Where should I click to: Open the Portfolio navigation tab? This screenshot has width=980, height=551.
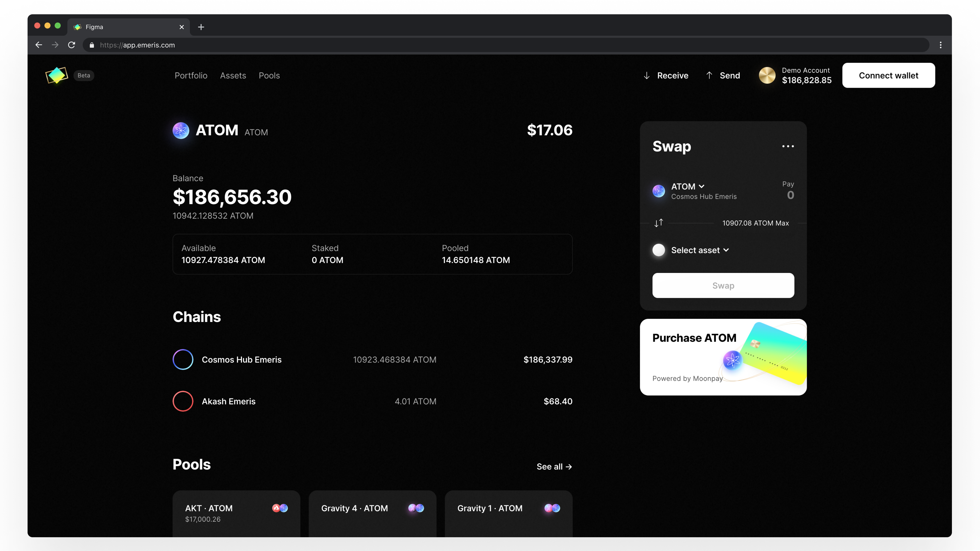191,75
